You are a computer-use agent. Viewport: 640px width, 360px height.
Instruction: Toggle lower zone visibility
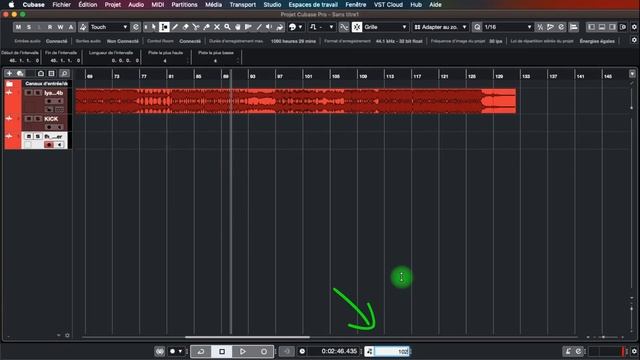(602, 27)
